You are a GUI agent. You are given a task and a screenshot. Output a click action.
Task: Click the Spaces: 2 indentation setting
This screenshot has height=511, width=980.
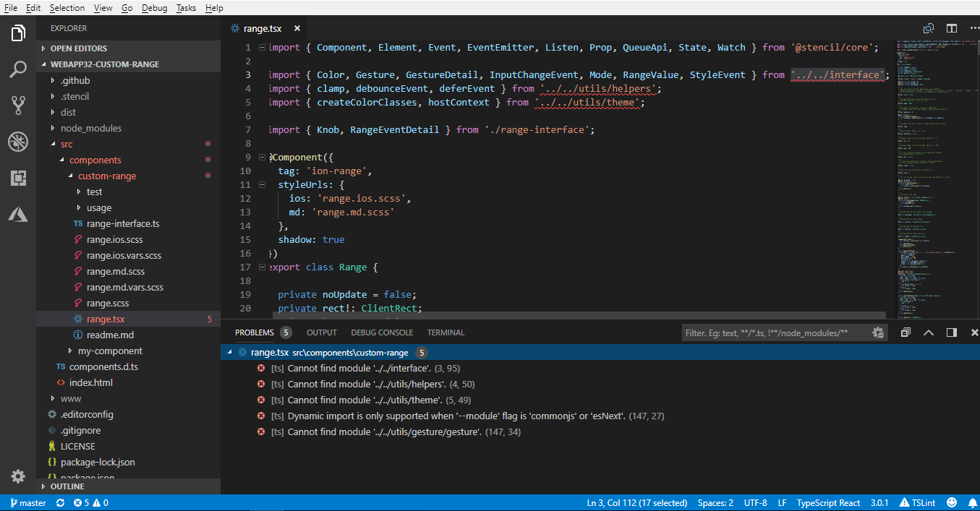point(715,502)
